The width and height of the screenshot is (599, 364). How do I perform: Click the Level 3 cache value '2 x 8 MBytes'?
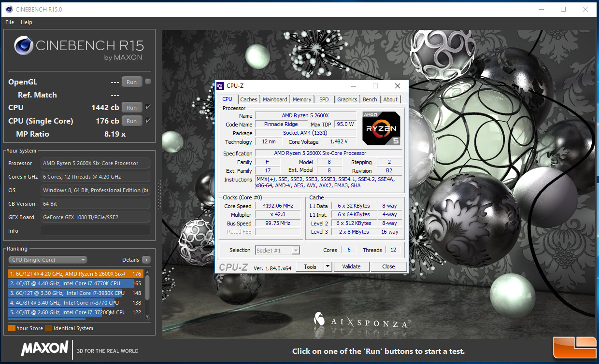coord(354,232)
